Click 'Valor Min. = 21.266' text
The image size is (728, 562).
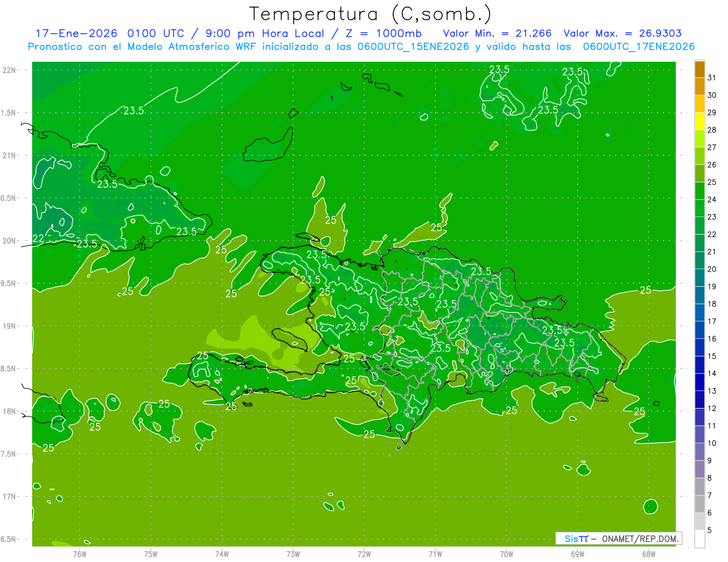pos(497,33)
